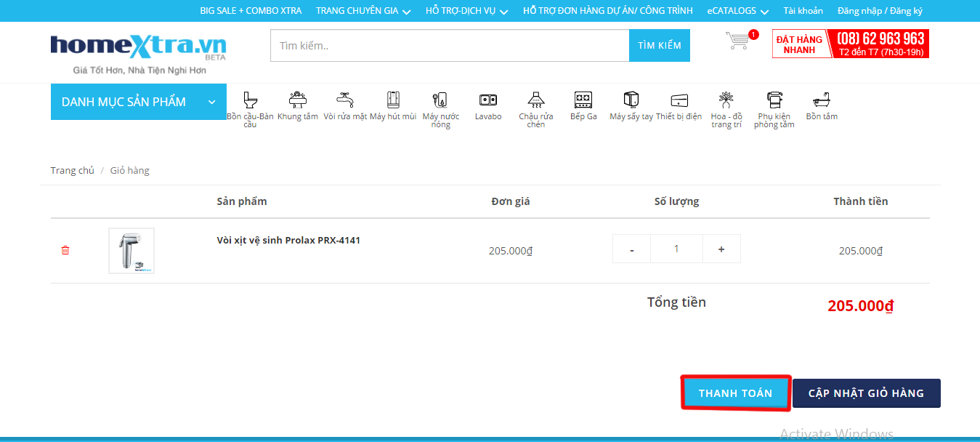Delete Vòi xịt vệ sinh with trash icon
Screen dimensions: 980x442
click(65, 250)
